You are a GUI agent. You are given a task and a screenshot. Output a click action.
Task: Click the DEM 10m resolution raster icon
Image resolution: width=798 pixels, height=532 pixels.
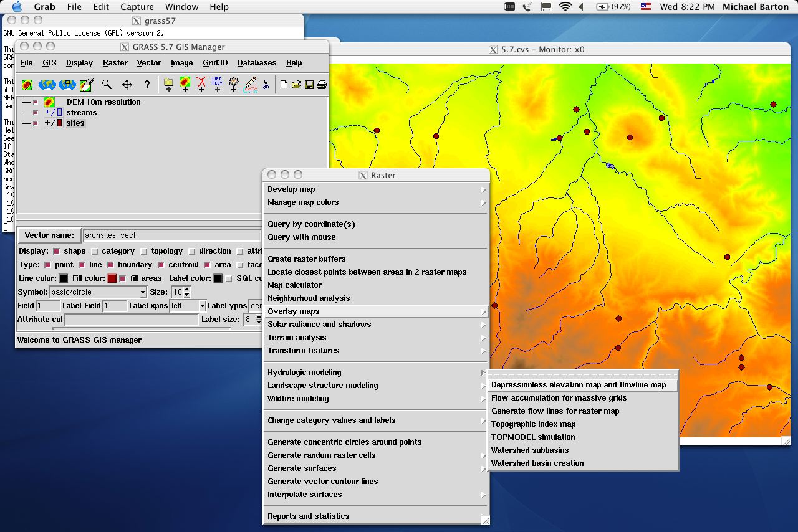(x=49, y=102)
